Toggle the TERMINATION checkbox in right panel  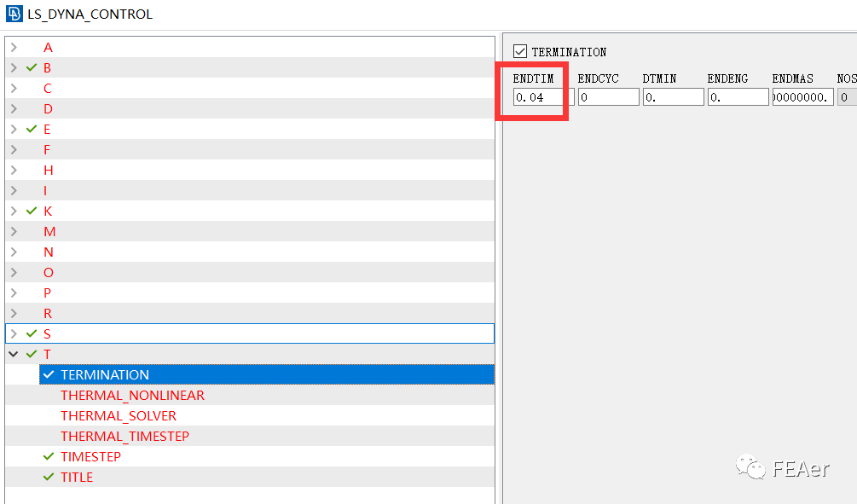520,51
